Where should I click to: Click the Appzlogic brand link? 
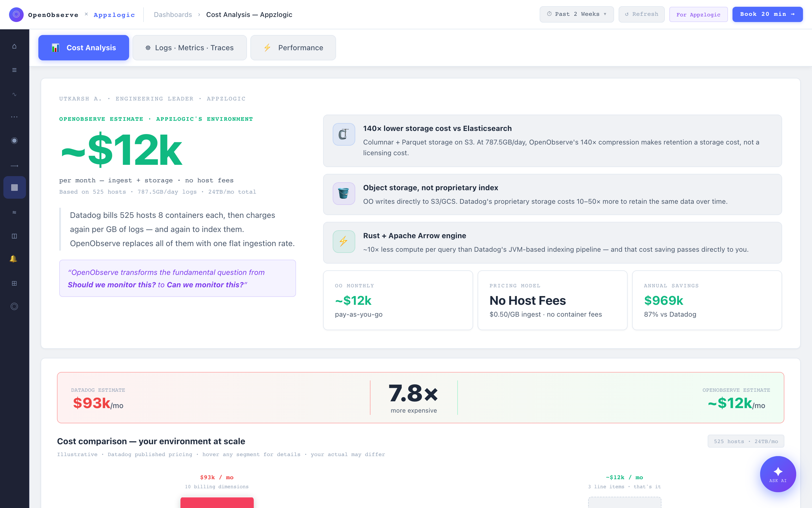click(114, 15)
